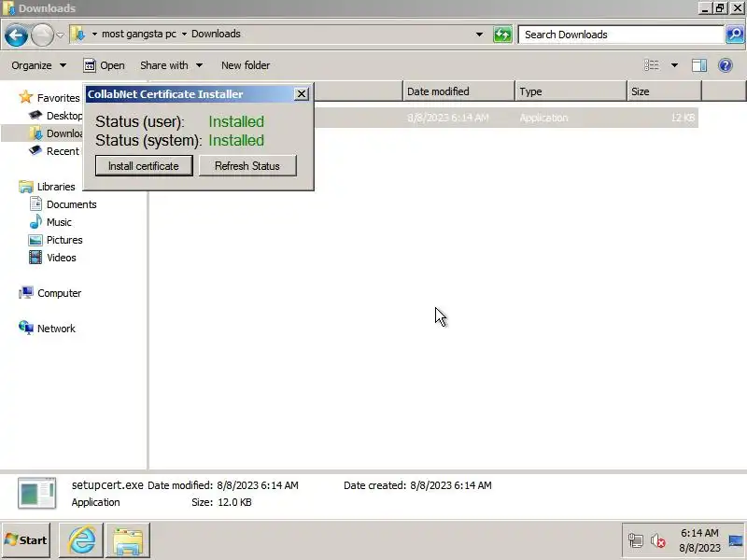
Task: Click Downloads segment in address bar
Action: pyautogui.click(x=216, y=34)
